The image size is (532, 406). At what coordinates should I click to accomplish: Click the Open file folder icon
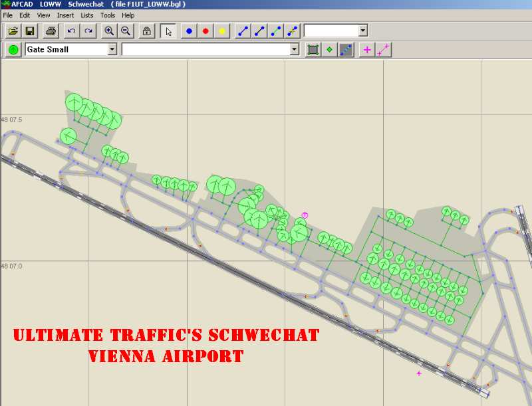click(13, 31)
